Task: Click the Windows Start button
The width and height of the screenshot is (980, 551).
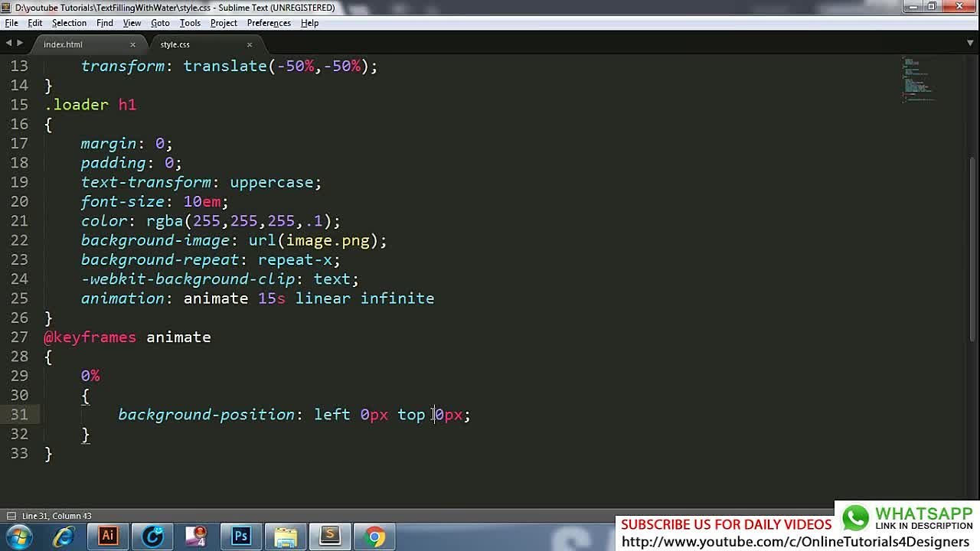Action: click(18, 536)
